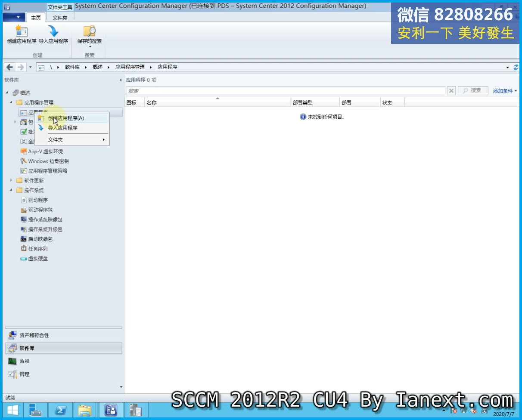Open the blue application menu button

[x=14, y=17]
